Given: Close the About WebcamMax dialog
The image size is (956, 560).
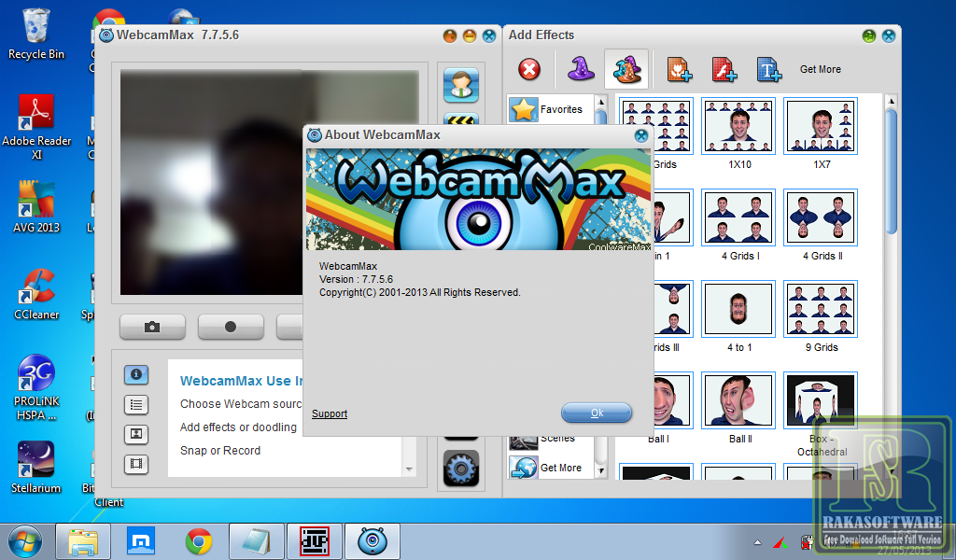Looking at the screenshot, I should 640,135.
